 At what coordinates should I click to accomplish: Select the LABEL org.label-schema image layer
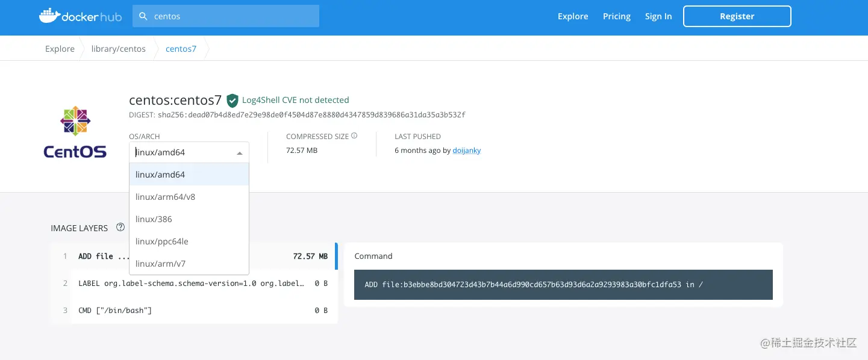192,283
